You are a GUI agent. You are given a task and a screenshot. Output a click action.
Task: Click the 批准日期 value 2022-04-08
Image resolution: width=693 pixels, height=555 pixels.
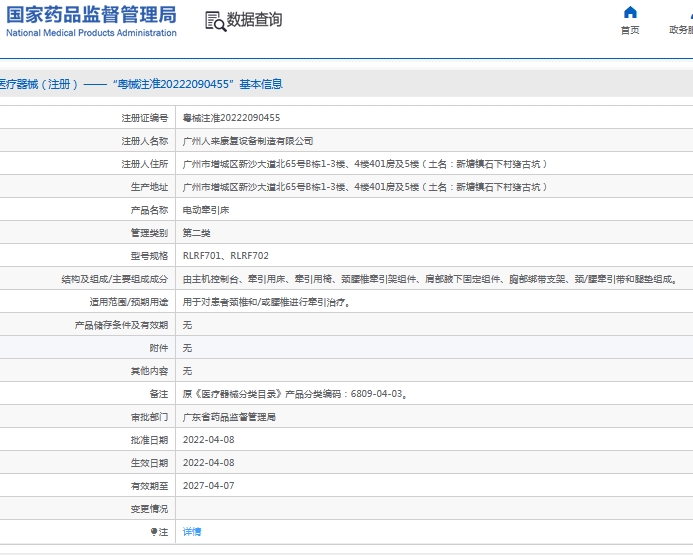point(209,440)
